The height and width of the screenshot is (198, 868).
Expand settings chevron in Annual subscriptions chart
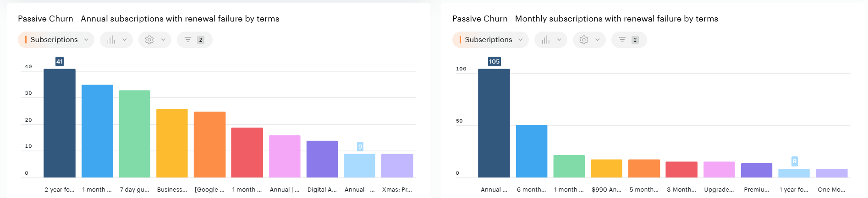(x=163, y=40)
